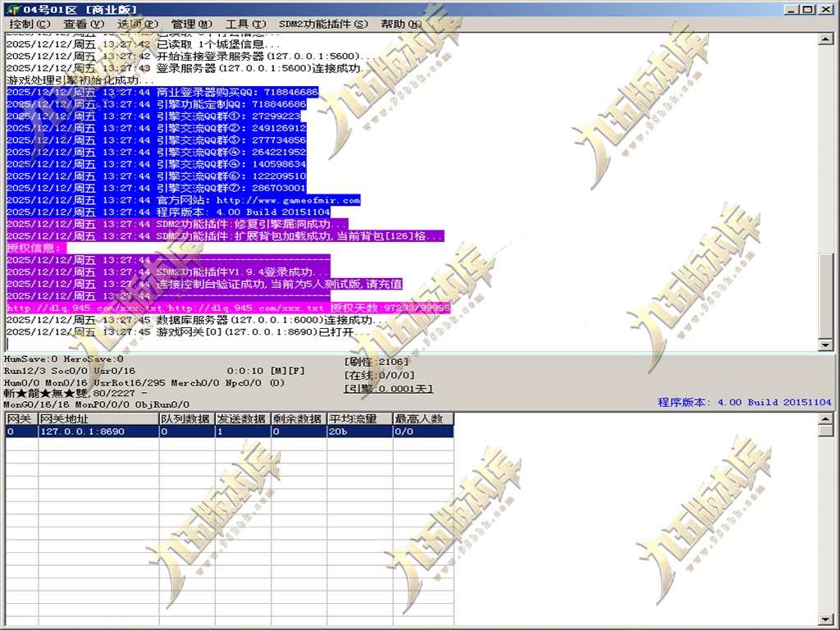The height and width of the screenshot is (630, 840).
Task: Click the 最高人数 column header
Action: coord(423,419)
